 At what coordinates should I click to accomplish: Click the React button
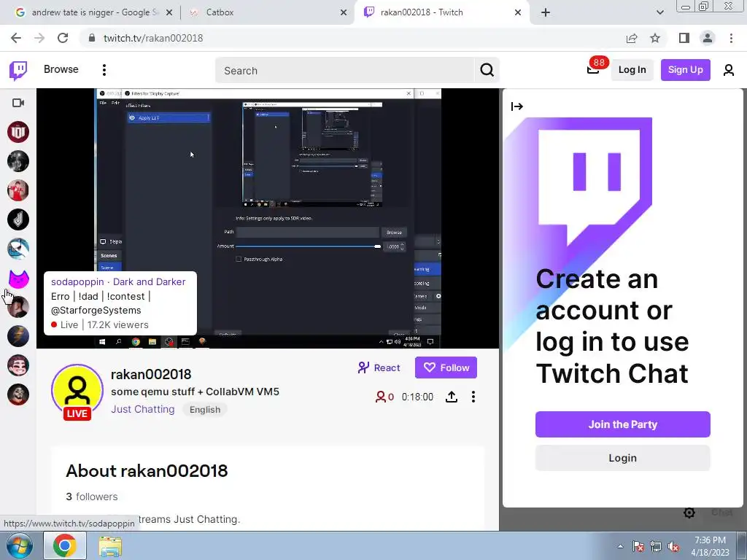tap(379, 367)
